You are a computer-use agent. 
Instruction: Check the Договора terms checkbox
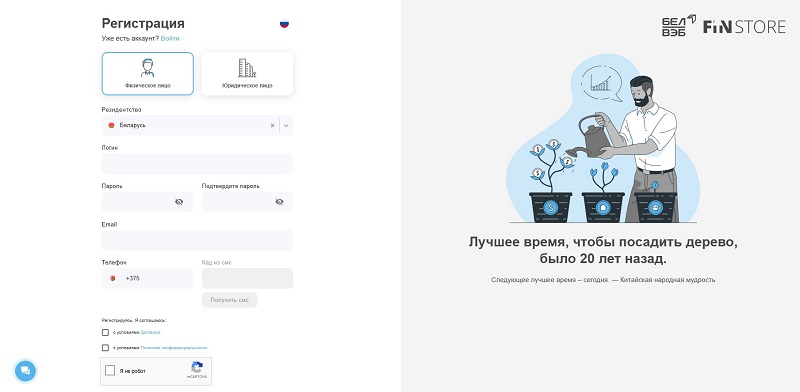(x=105, y=332)
